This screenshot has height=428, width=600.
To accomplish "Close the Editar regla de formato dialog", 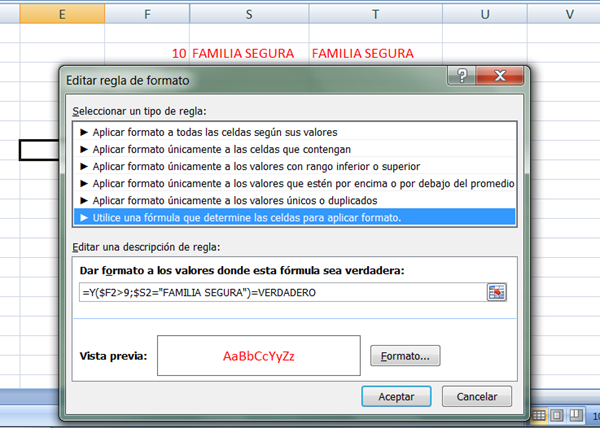I will tap(500, 75).
